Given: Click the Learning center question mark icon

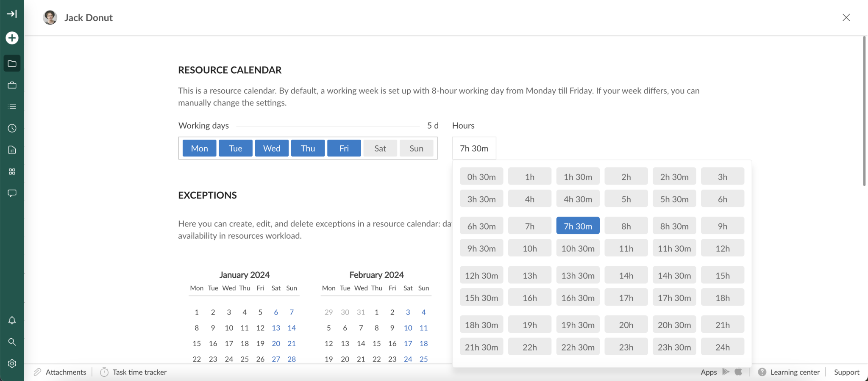Looking at the screenshot, I should (x=762, y=372).
